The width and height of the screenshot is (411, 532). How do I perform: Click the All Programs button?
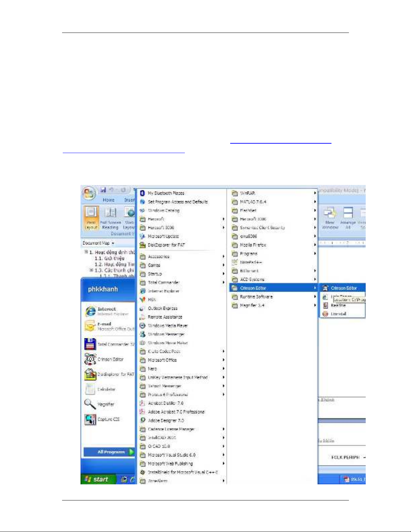click(109, 452)
